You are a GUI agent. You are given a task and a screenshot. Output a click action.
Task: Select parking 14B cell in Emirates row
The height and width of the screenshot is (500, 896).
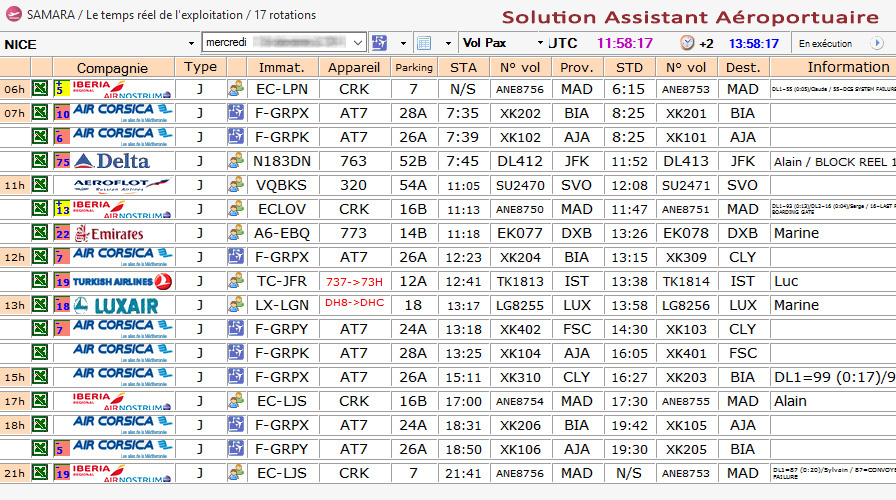413,233
